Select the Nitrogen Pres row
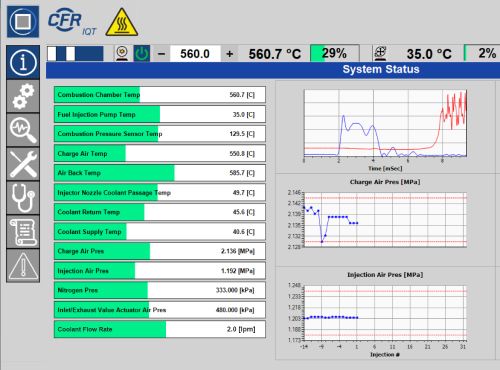This screenshot has height=370, width=500. click(x=160, y=290)
